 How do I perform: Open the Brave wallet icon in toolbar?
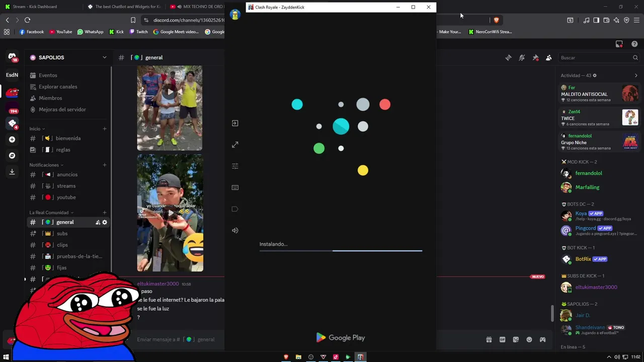pos(606,20)
